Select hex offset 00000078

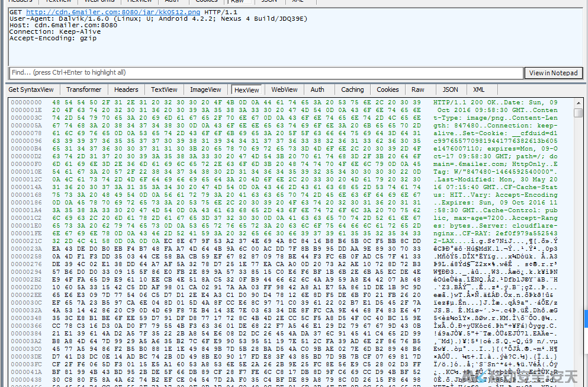[26, 133]
